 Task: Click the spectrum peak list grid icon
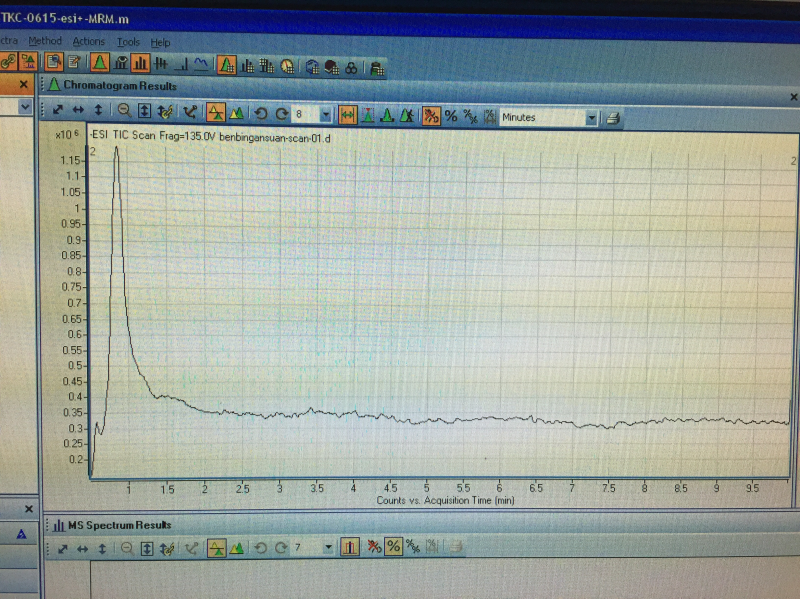click(248, 66)
